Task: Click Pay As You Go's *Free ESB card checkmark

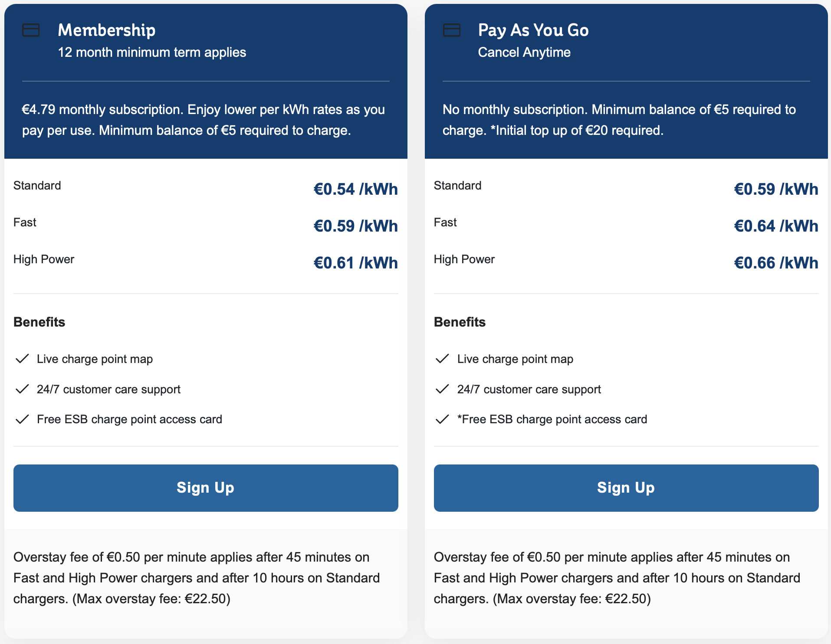Action: click(442, 419)
